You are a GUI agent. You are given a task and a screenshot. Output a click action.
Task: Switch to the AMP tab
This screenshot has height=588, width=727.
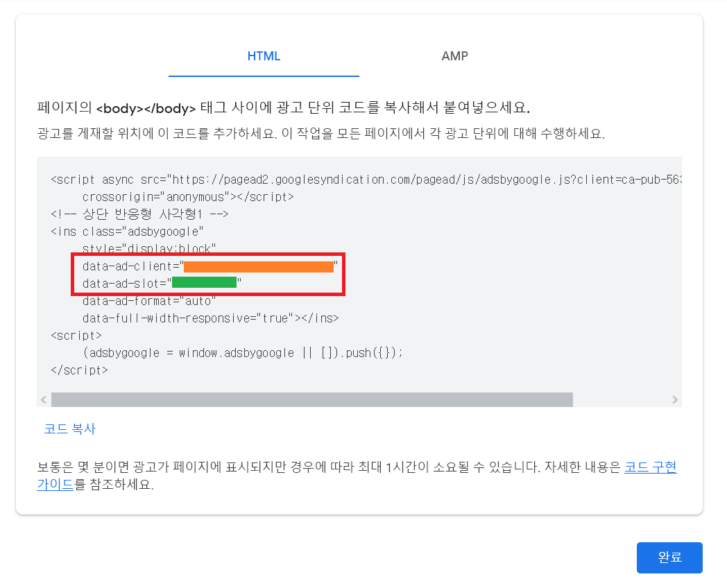click(454, 57)
